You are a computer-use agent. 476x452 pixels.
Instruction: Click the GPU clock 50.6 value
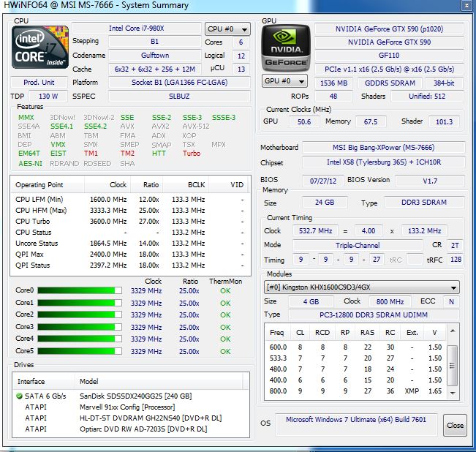[304, 121]
